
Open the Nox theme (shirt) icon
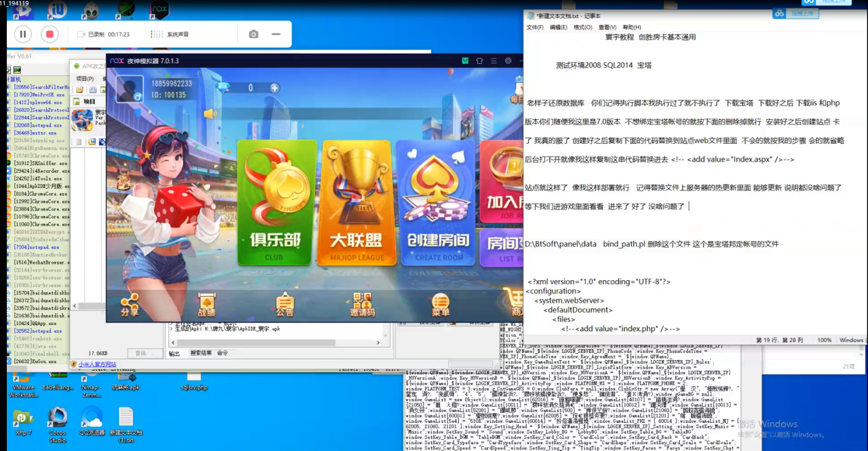[480, 61]
